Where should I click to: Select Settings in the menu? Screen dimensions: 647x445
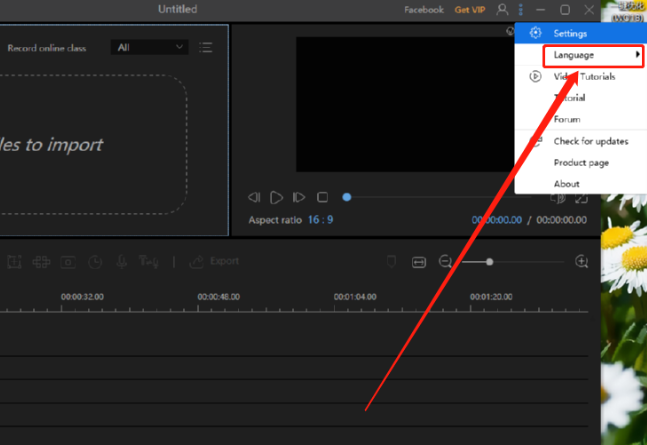[581, 33]
